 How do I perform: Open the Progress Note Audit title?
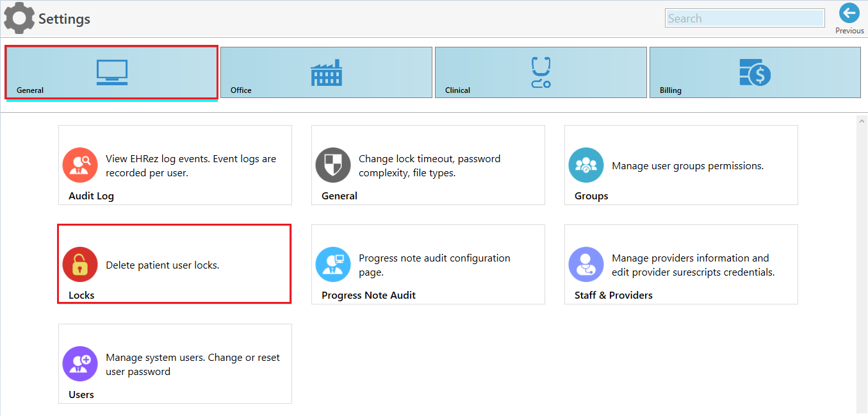368,295
